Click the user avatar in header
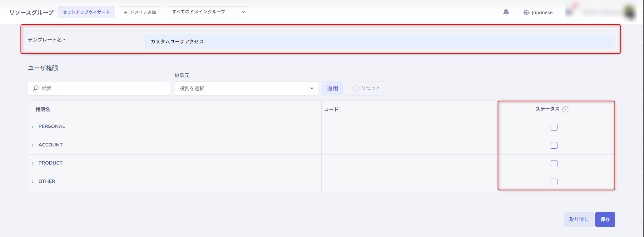 [629, 12]
